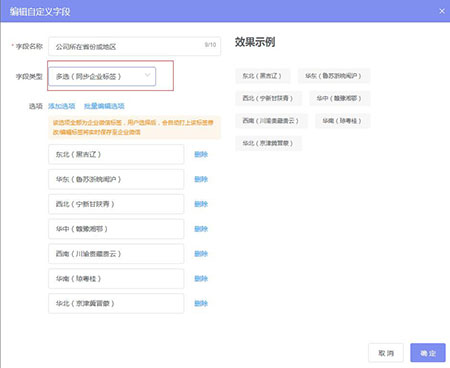Edit the 华北 option text box
This screenshot has width=450, height=368.
pyautogui.click(x=116, y=303)
